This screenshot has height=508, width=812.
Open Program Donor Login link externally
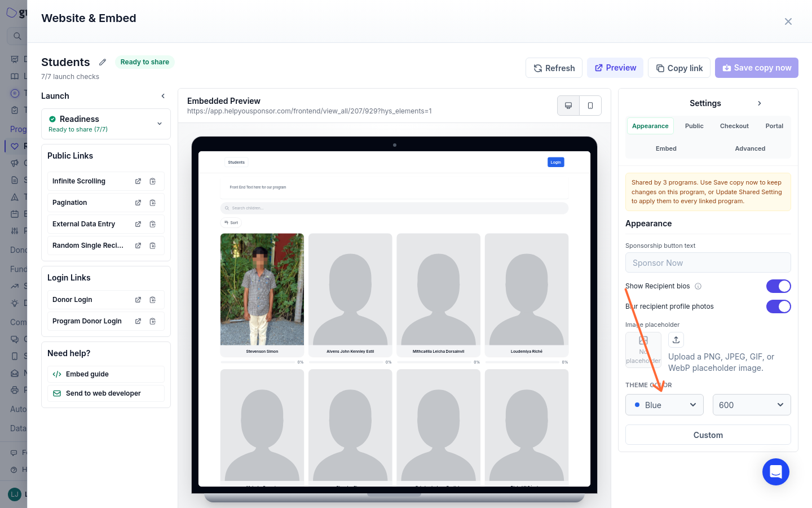coord(138,321)
